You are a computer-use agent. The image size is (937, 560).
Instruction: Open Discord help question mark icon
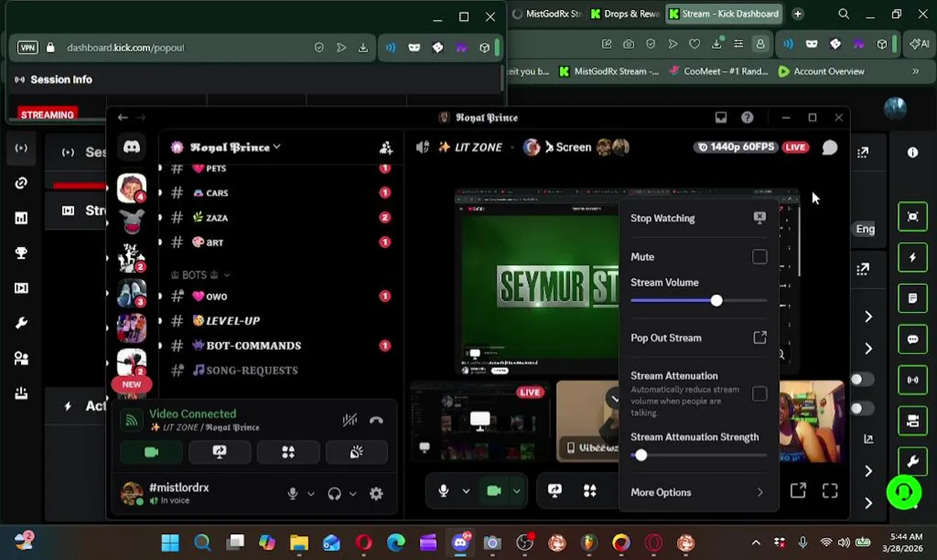coord(747,117)
